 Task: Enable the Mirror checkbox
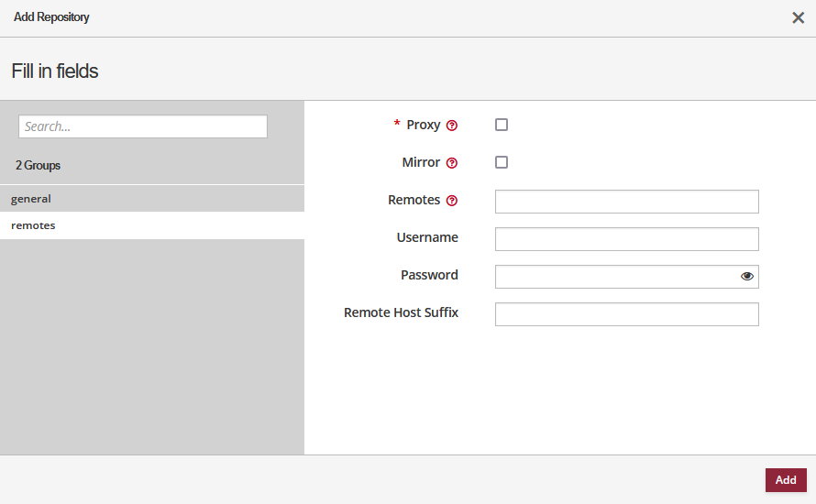click(502, 162)
